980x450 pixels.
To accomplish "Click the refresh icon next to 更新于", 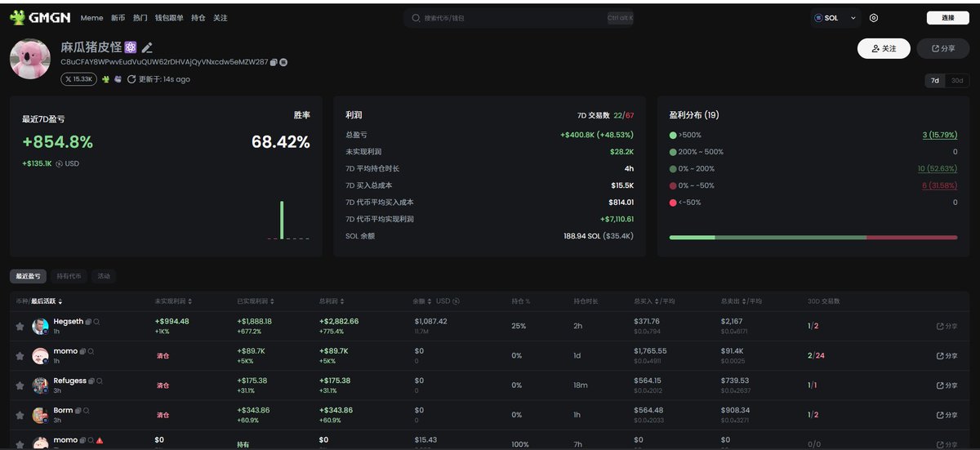I will (131, 79).
